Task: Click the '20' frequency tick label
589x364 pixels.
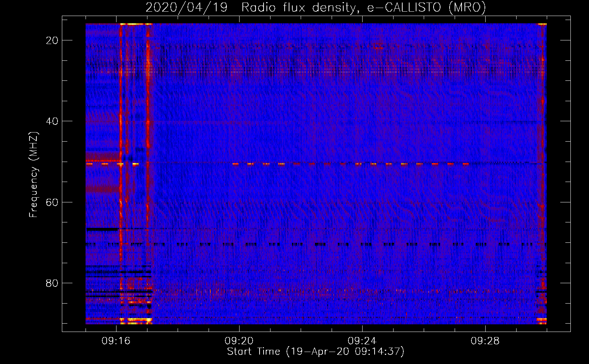Action: tap(52, 40)
